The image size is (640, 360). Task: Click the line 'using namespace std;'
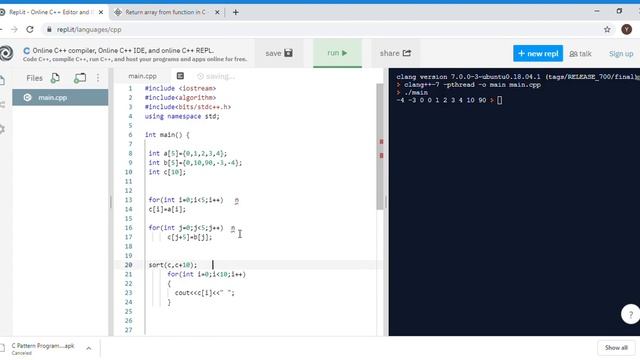pos(182,116)
